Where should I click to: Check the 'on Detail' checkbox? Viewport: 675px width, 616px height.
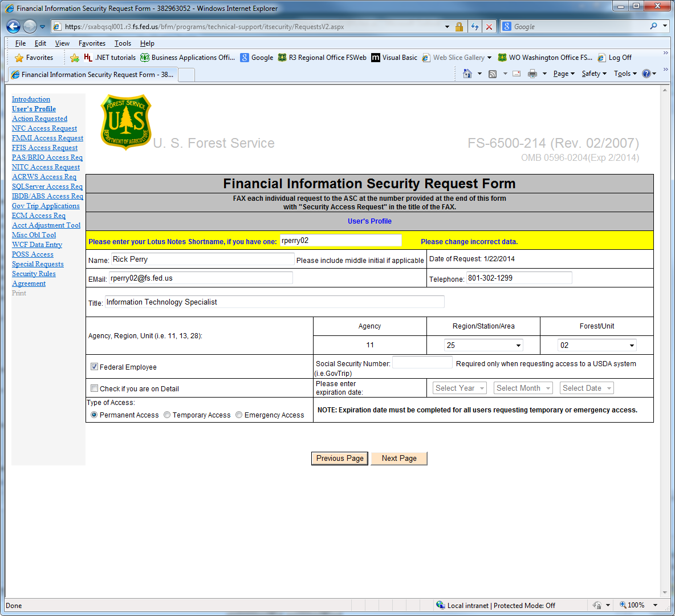(95, 388)
